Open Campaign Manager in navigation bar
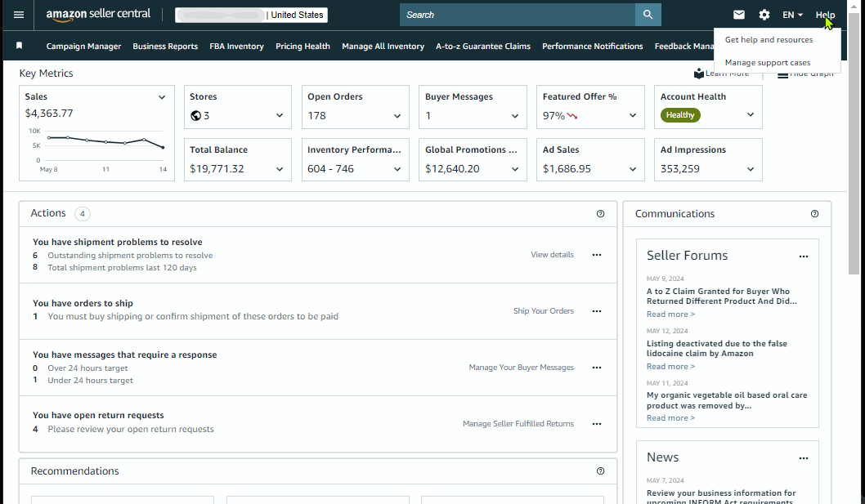The image size is (865, 504). click(84, 47)
